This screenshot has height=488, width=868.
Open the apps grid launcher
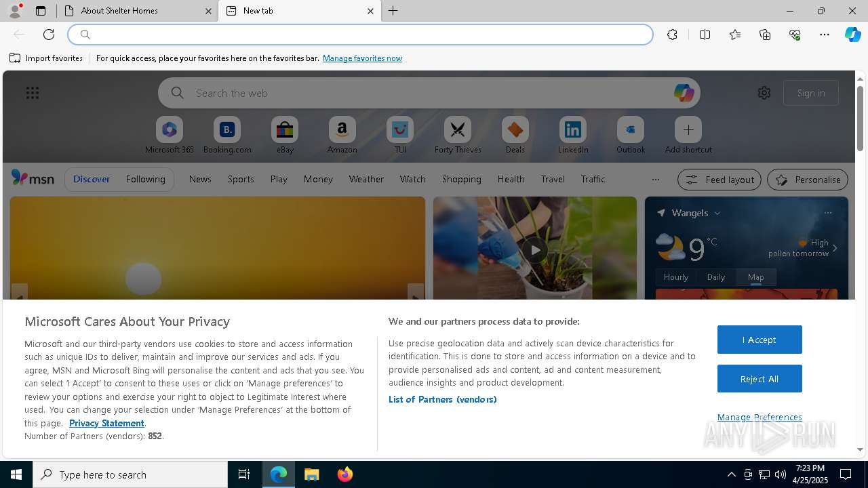click(33, 93)
